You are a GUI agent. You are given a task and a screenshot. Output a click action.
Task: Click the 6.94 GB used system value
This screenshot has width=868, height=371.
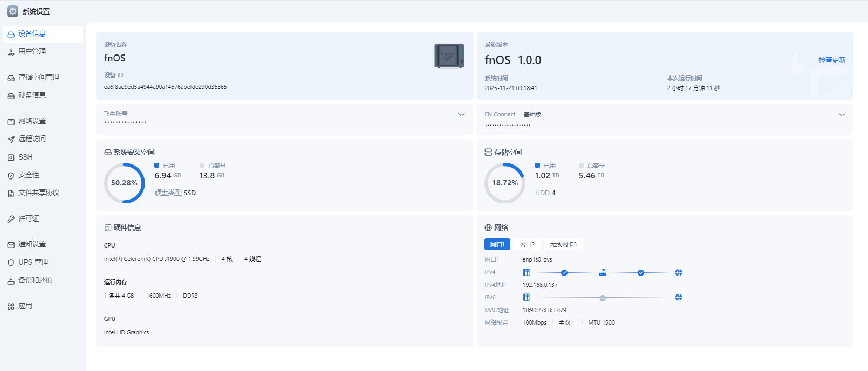(168, 176)
